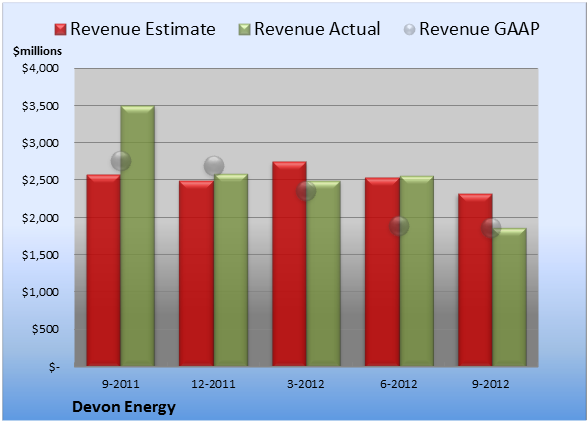
Task: Click the 9-2011 category label
Action: [x=121, y=384]
